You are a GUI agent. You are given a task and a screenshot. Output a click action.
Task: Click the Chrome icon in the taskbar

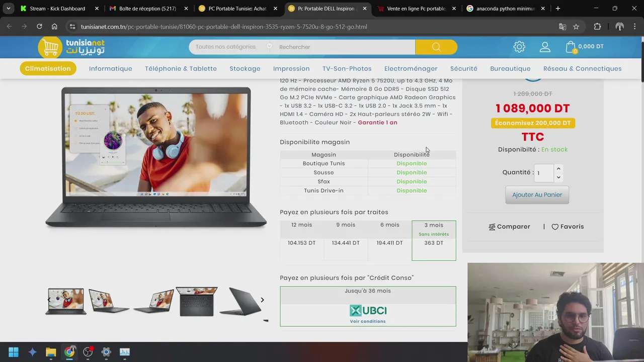tap(69, 352)
